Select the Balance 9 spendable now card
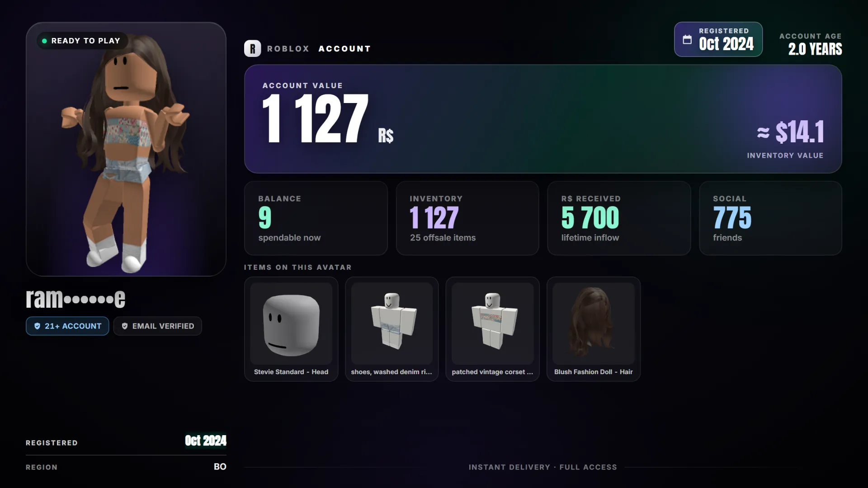Image resolution: width=868 pixels, height=488 pixels. (316, 218)
